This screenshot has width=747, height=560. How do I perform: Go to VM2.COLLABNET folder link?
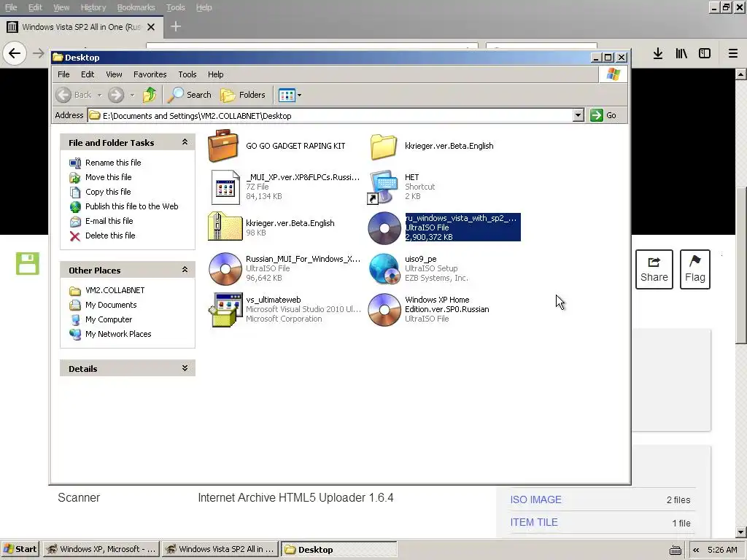(x=115, y=290)
